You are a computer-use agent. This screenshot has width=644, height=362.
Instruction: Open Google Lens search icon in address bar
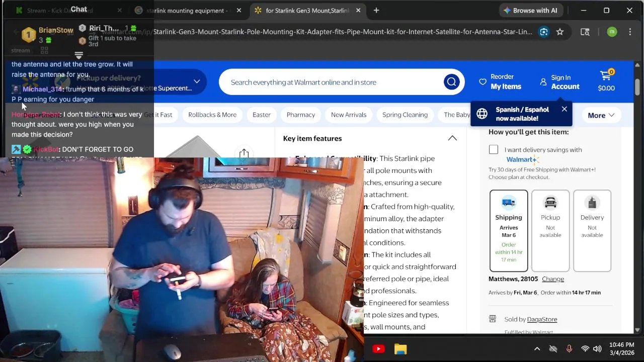tap(544, 32)
